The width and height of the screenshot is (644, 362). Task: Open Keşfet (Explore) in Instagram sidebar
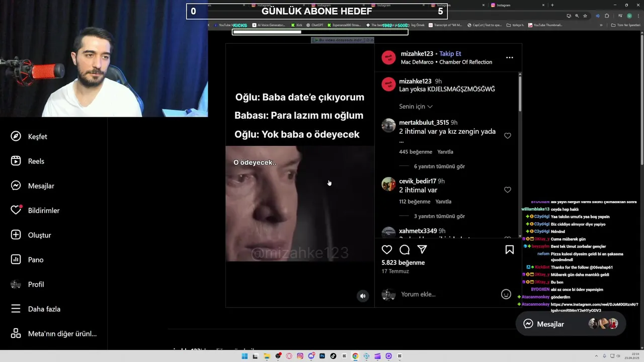point(29,137)
